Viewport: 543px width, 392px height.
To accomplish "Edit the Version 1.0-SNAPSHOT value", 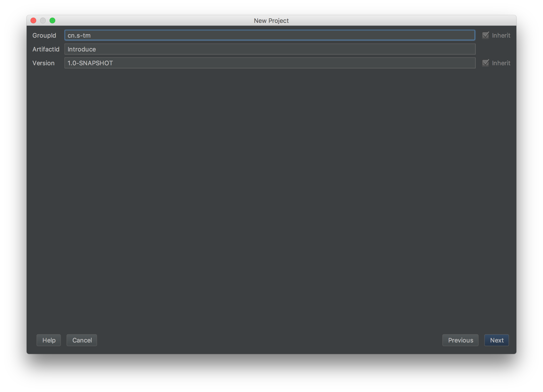I will [x=270, y=63].
